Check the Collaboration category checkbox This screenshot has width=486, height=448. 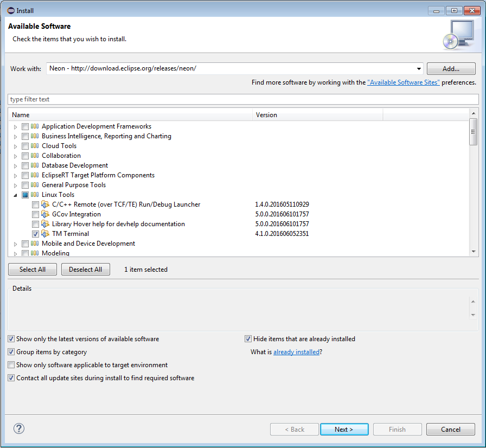tap(25, 156)
